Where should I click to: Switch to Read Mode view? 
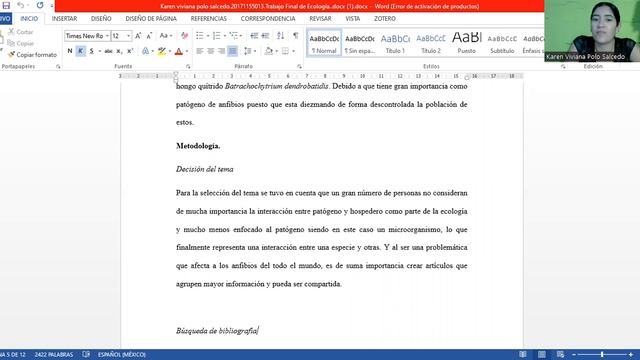click(x=523, y=354)
